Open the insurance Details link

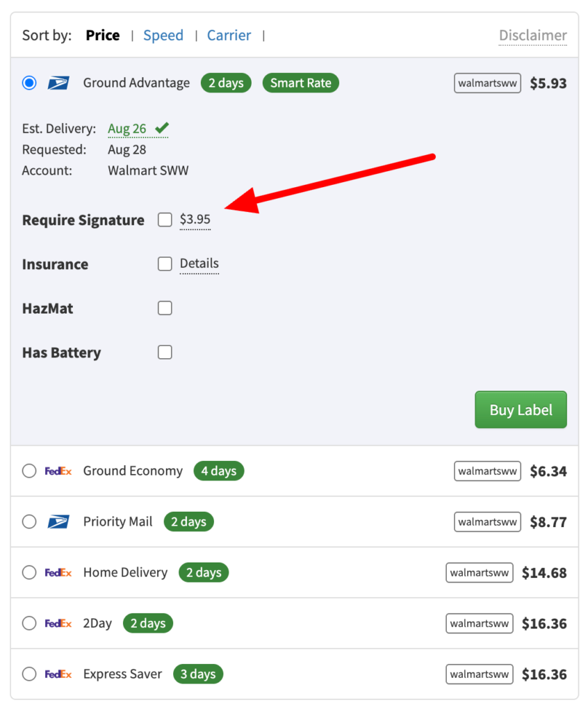[199, 264]
